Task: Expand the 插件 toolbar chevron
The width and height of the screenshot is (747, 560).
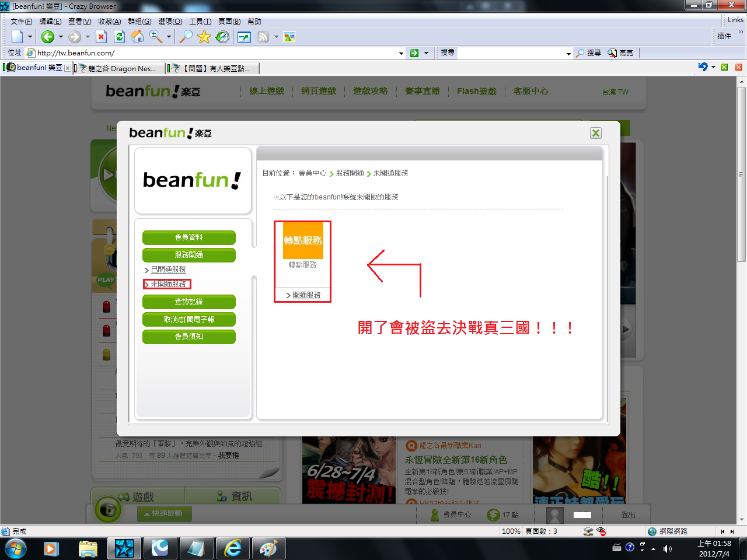Action: click(741, 33)
